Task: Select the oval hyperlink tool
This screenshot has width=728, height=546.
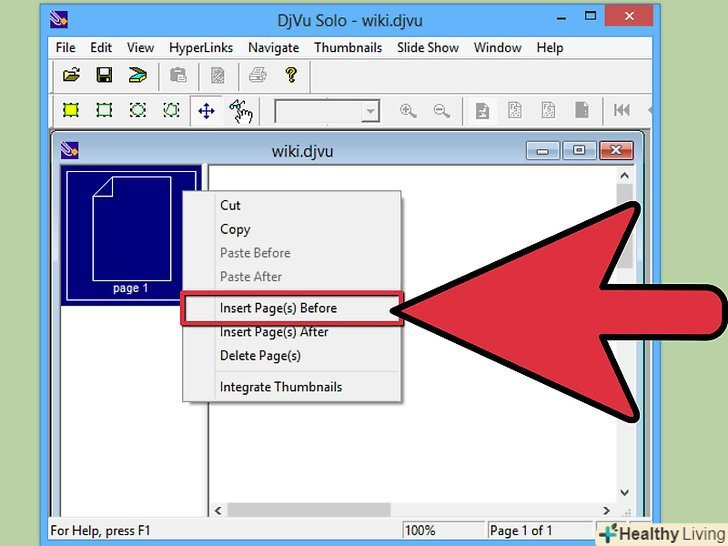Action: pyautogui.click(x=138, y=110)
